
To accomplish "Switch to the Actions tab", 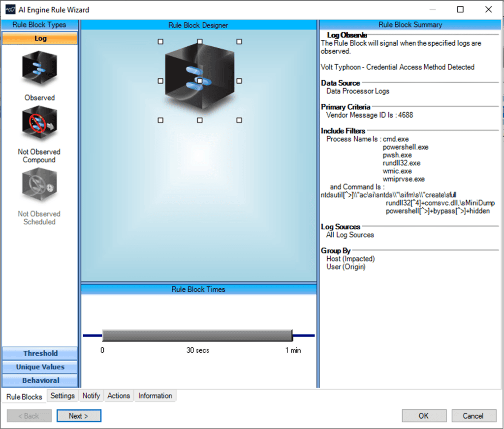I will pyautogui.click(x=119, y=396).
